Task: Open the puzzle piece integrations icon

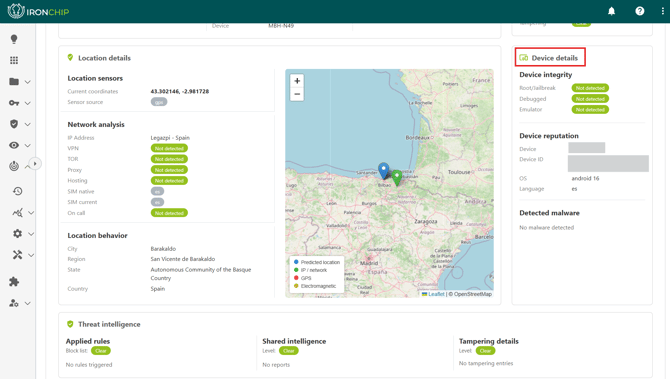Action: click(x=14, y=282)
